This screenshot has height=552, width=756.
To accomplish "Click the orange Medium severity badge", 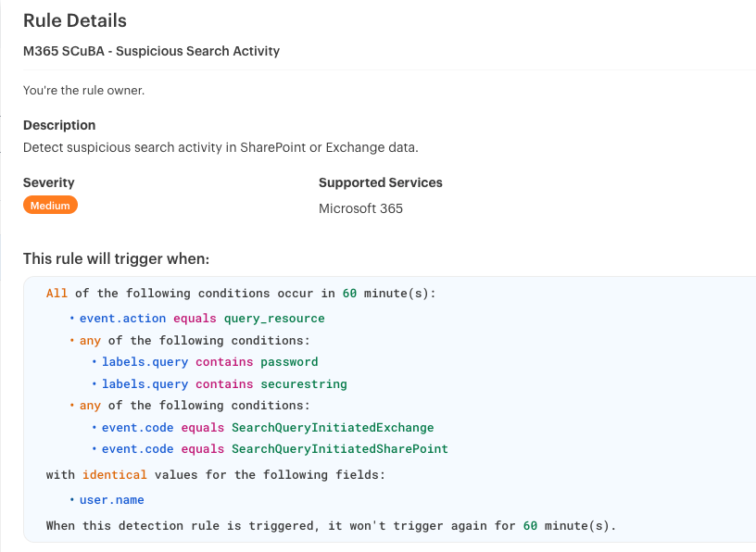I will [x=50, y=206].
